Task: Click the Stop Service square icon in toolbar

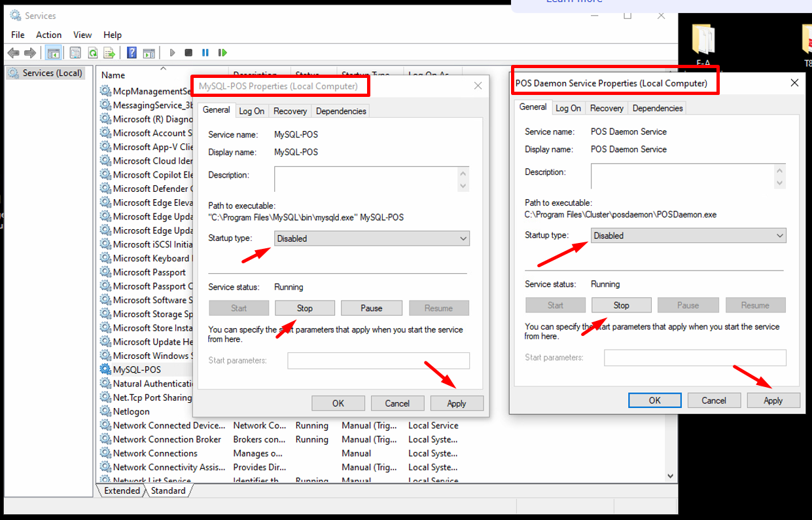Action: click(x=188, y=53)
